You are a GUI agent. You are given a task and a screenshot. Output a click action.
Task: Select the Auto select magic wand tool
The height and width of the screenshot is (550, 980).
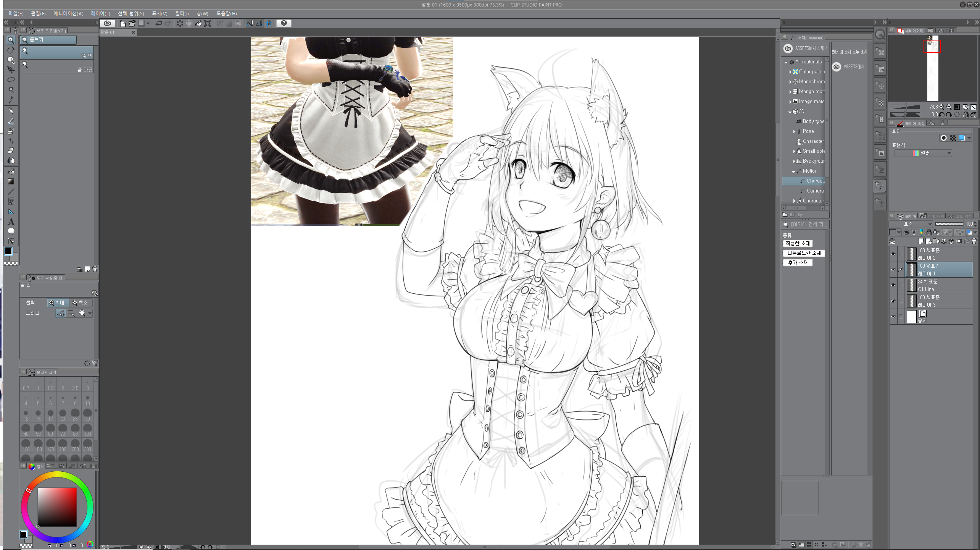tap(11, 89)
